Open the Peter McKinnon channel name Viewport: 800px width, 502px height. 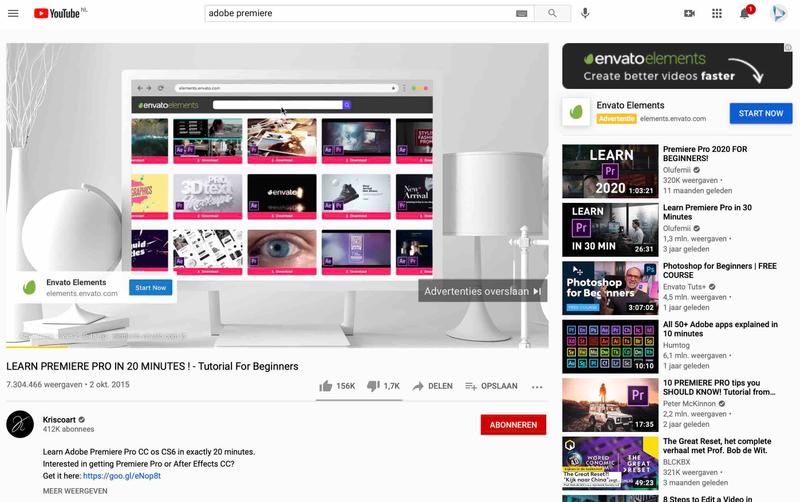click(x=689, y=404)
